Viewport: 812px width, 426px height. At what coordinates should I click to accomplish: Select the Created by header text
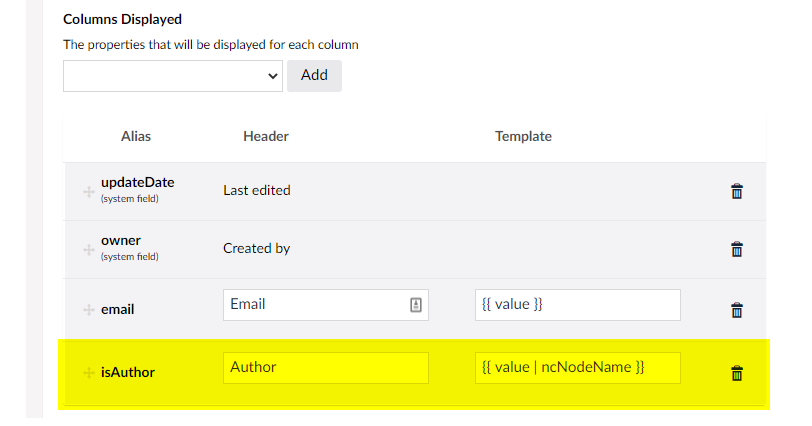(x=257, y=248)
